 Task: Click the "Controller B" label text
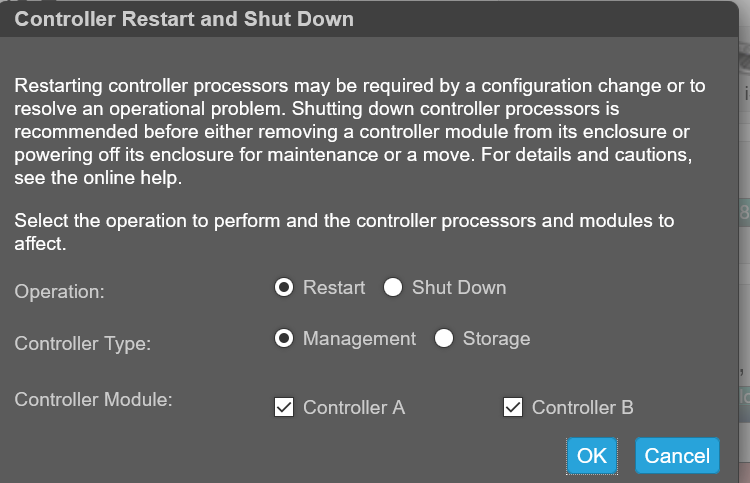click(583, 408)
